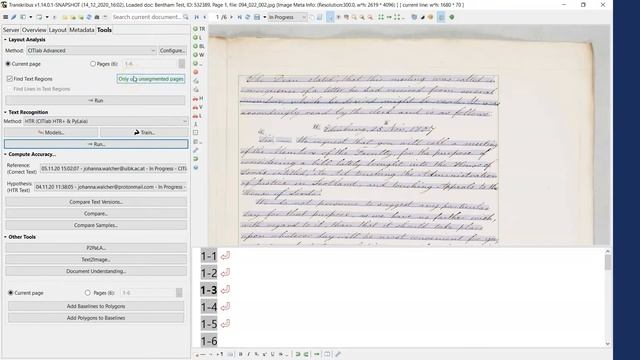Go to last page of document

240,17
